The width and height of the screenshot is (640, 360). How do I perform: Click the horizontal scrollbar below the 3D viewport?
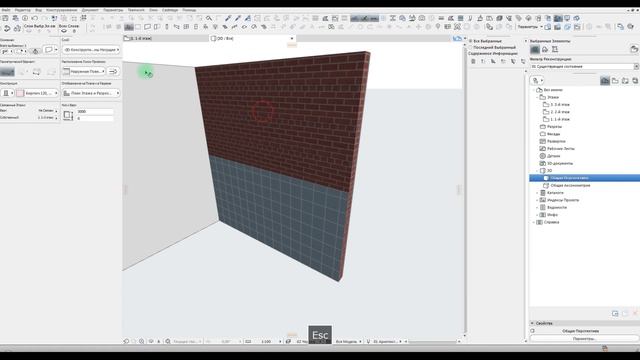click(433, 341)
